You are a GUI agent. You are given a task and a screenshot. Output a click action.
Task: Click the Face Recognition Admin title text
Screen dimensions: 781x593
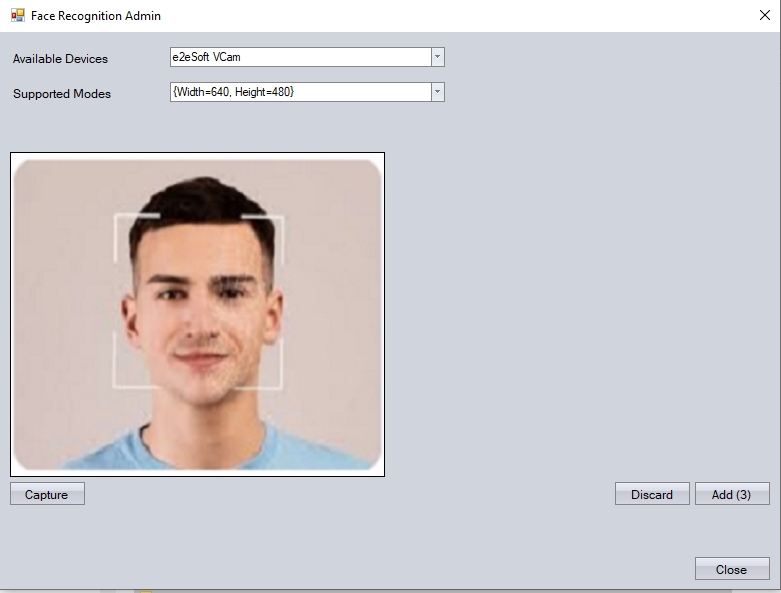coord(96,16)
